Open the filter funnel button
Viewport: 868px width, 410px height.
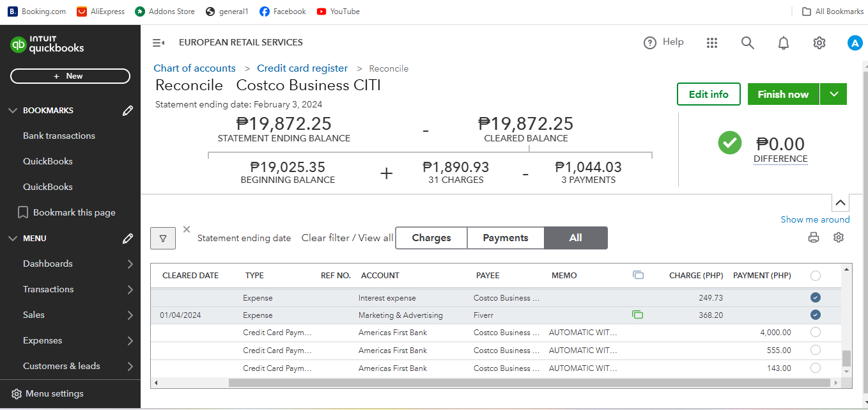(x=163, y=238)
